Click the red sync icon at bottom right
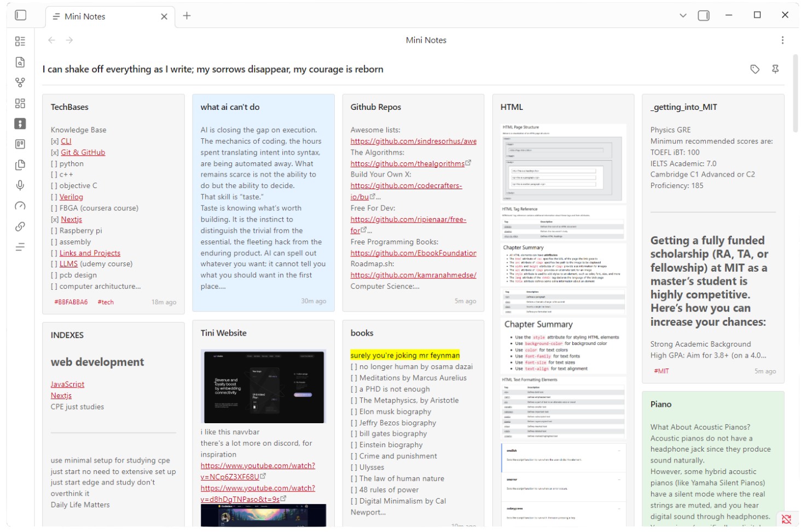This screenshot has width=807, height=532. pyautogui.click(x=787, y=519)
